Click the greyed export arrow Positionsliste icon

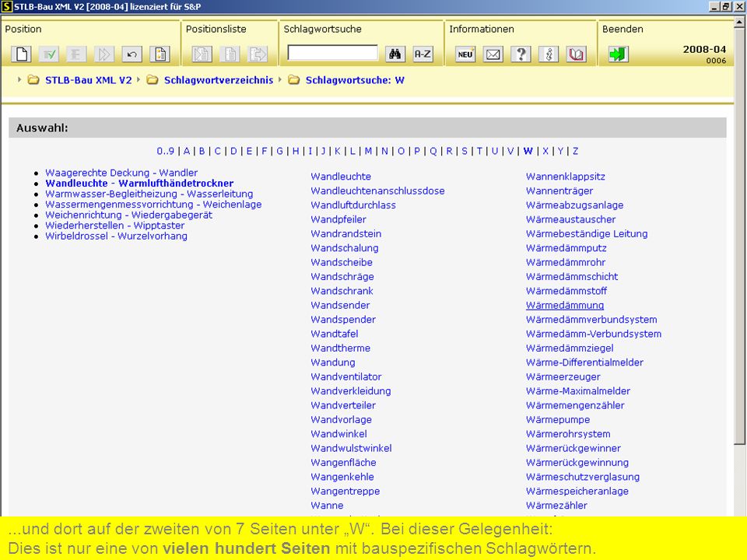(258, 54)
